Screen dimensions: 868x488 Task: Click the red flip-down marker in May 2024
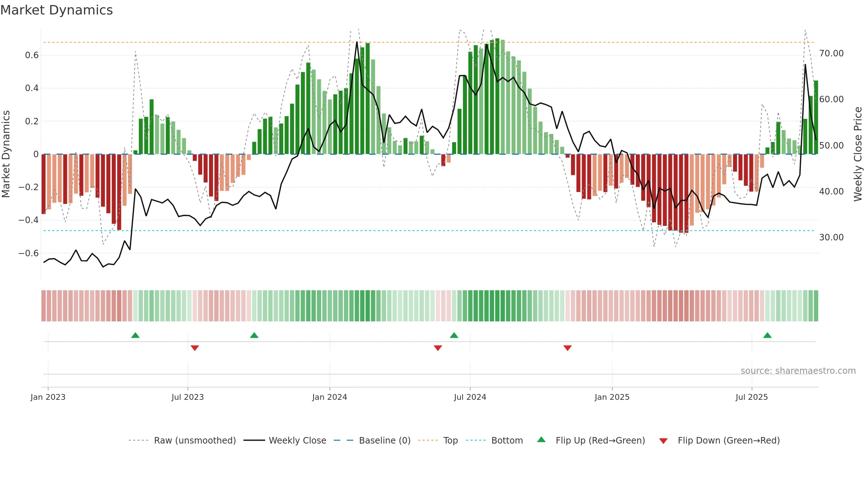pos(438,348)
